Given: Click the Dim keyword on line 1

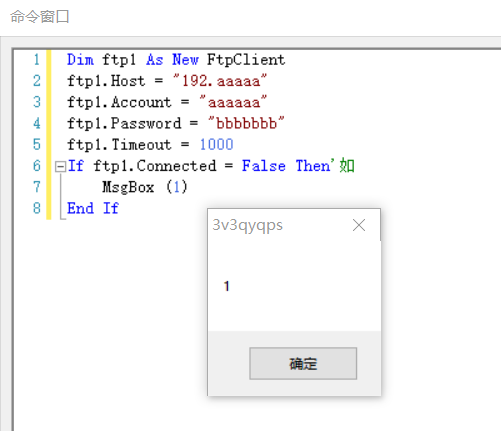Looking at the screenshot, I should point(80,60).
